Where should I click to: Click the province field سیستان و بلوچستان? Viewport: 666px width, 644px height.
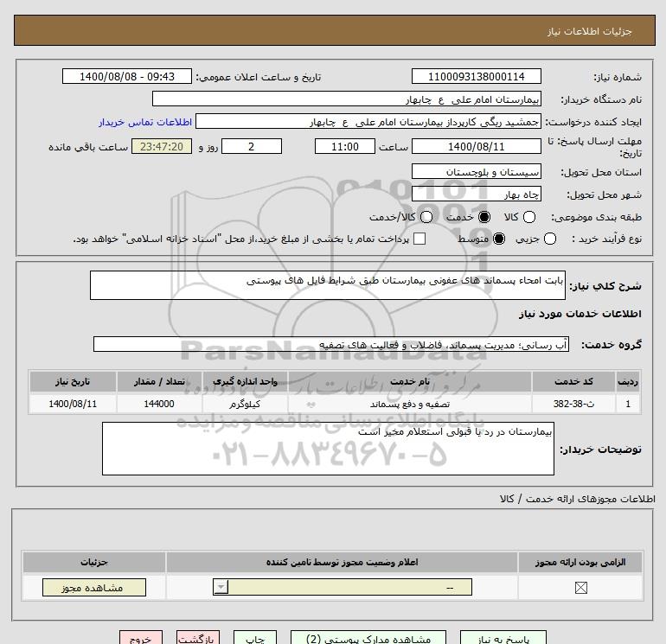point(476,171)
